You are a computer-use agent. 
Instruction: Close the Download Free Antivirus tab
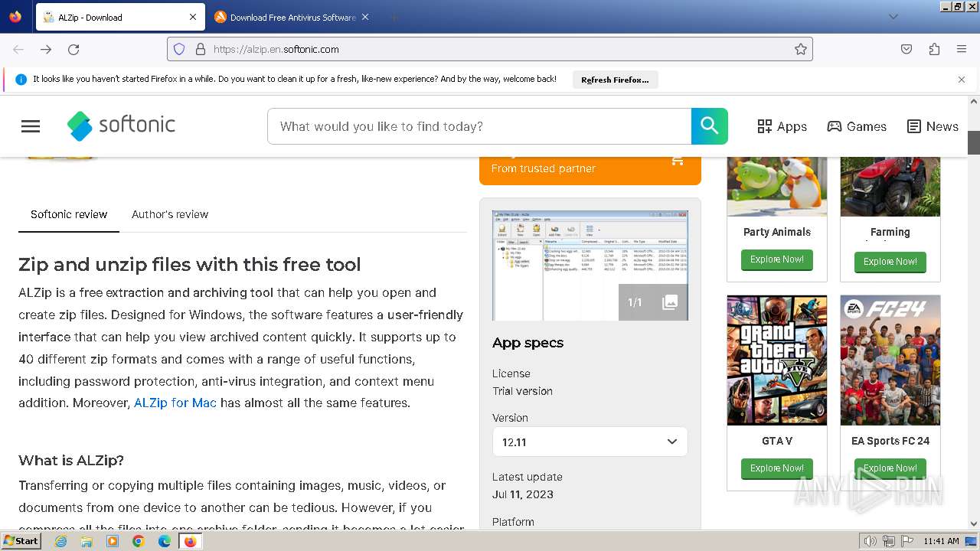pyautogui.click(x=365, y=17)
